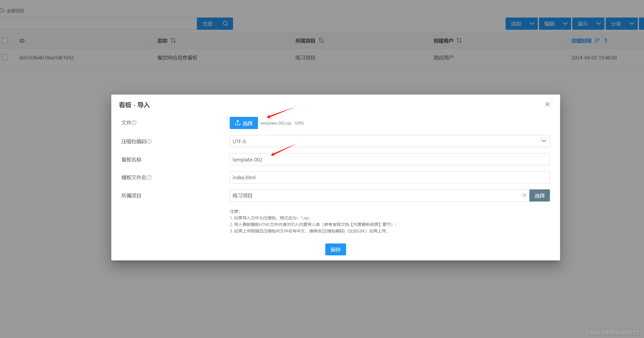Click the 保存 button to save the import
Viewport: 644px width, 338px height.
[x=335, y=249]
